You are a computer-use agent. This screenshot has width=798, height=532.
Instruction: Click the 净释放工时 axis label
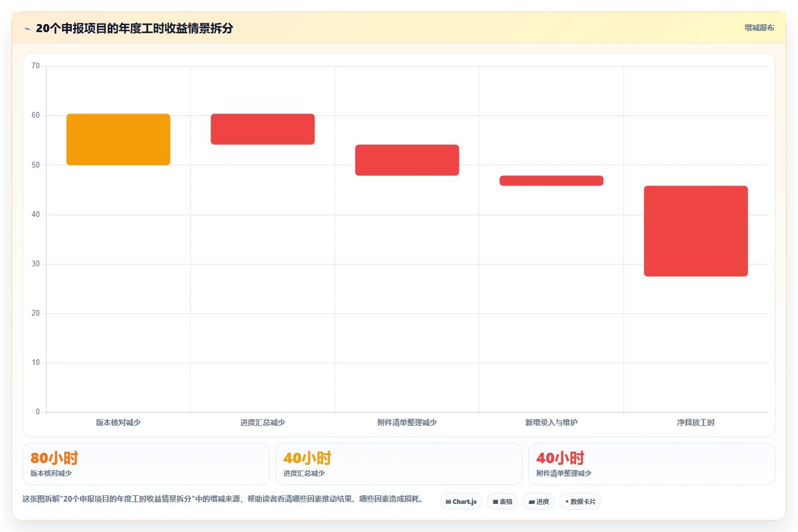tap(696, 422)
